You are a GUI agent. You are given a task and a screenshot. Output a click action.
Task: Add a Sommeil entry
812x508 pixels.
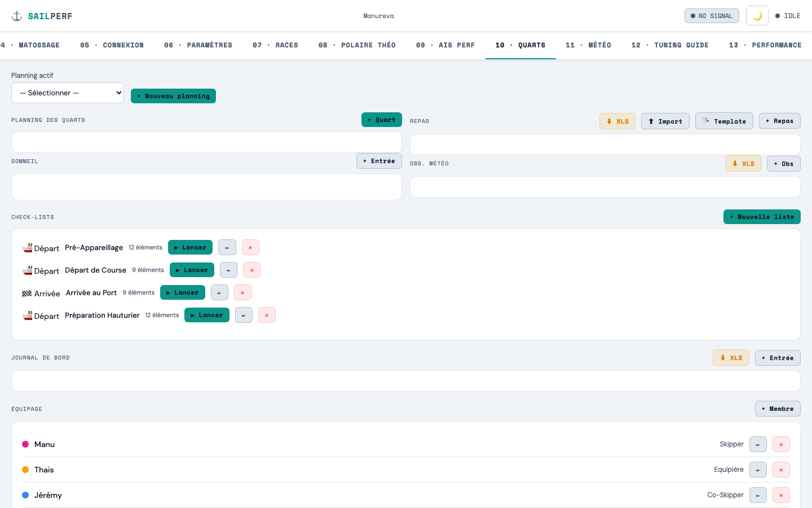379,161
